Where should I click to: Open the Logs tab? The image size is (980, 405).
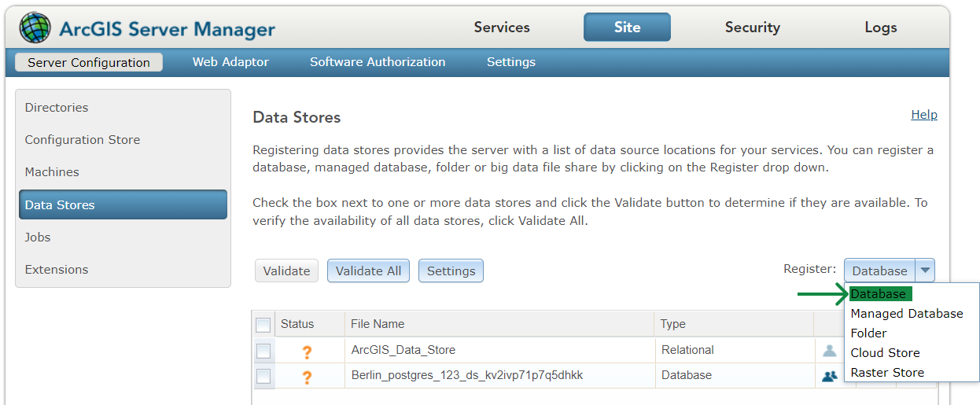[880, 28]
